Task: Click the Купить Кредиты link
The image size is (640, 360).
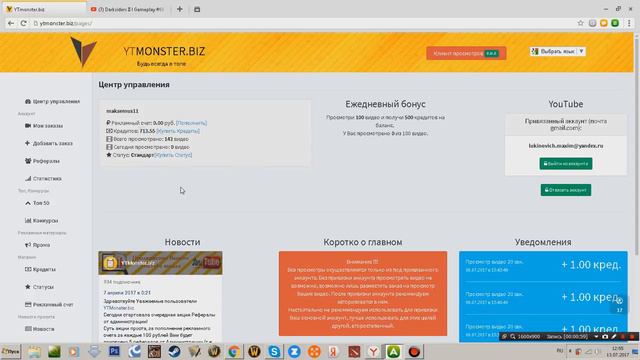Action: [x=178, y=131]
